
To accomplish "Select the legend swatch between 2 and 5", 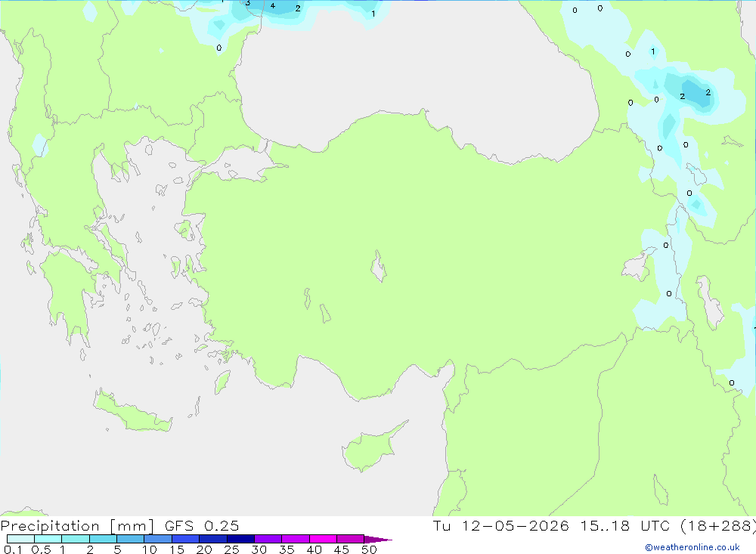I will 103,539.
